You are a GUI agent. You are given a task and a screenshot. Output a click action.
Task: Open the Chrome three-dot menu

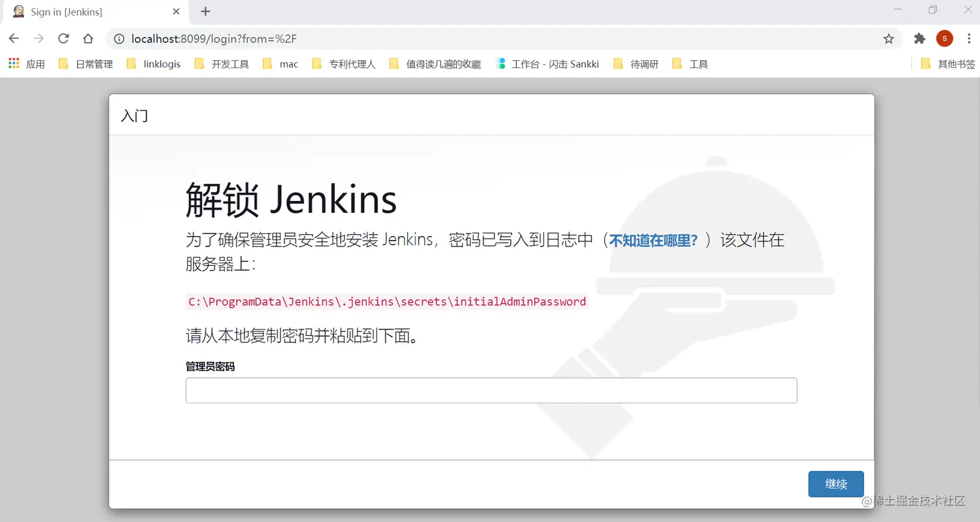(x=970, y=39)
